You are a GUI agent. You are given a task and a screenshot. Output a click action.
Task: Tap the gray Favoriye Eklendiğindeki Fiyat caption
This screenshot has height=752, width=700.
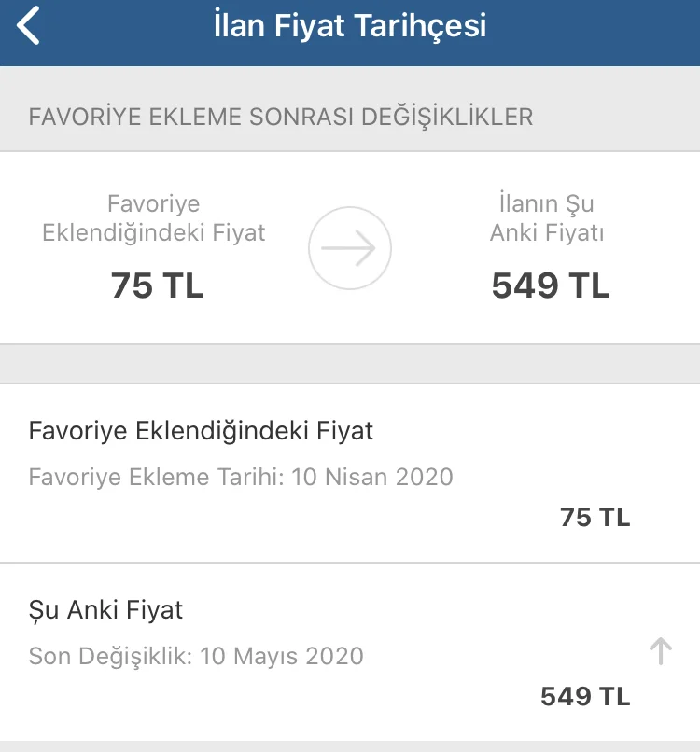(154, 218)
